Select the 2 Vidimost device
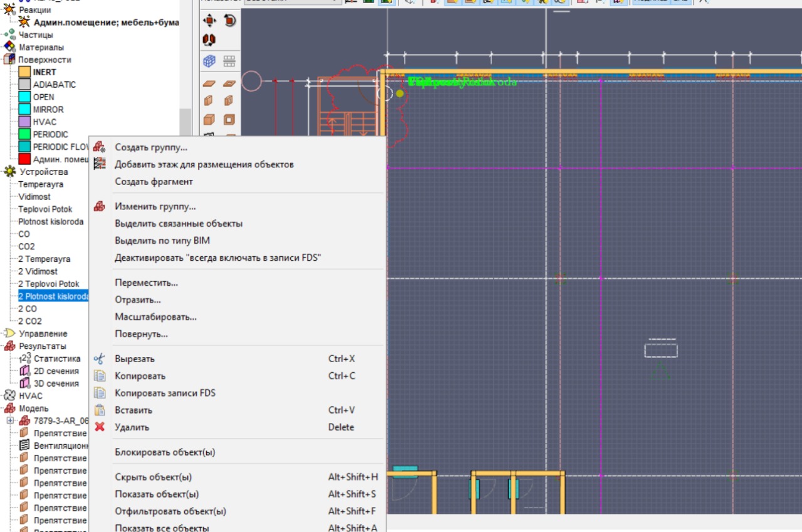 [38, 271]
